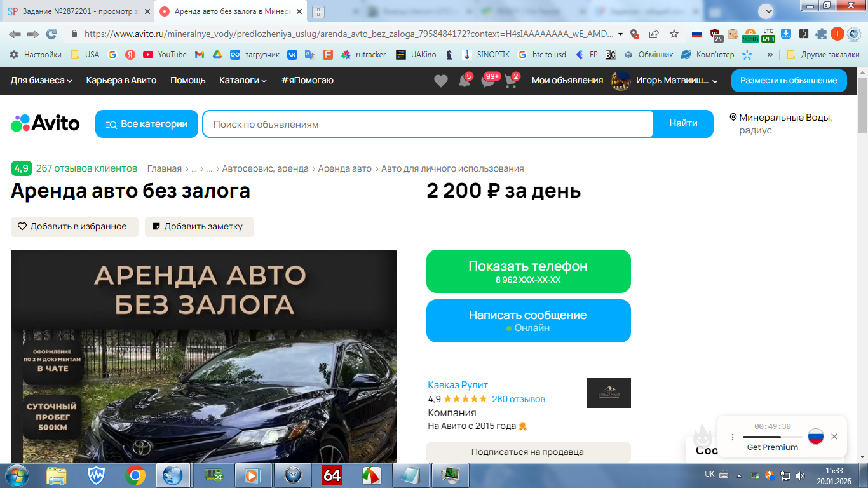The height and width of the screenshot is (488, 868).
Task: Open a new browser tab
Action: (x=318, y=11)
